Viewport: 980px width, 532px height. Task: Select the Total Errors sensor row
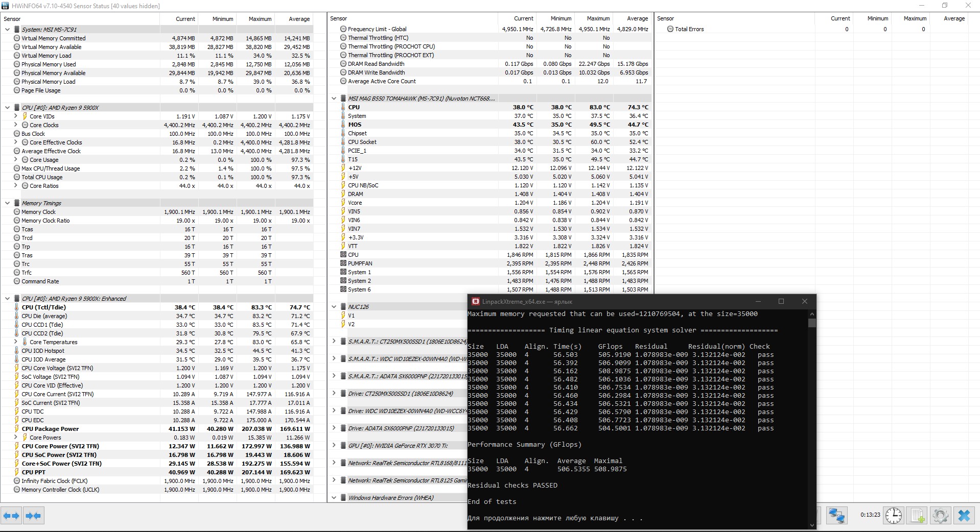click(x=816, y=29)
